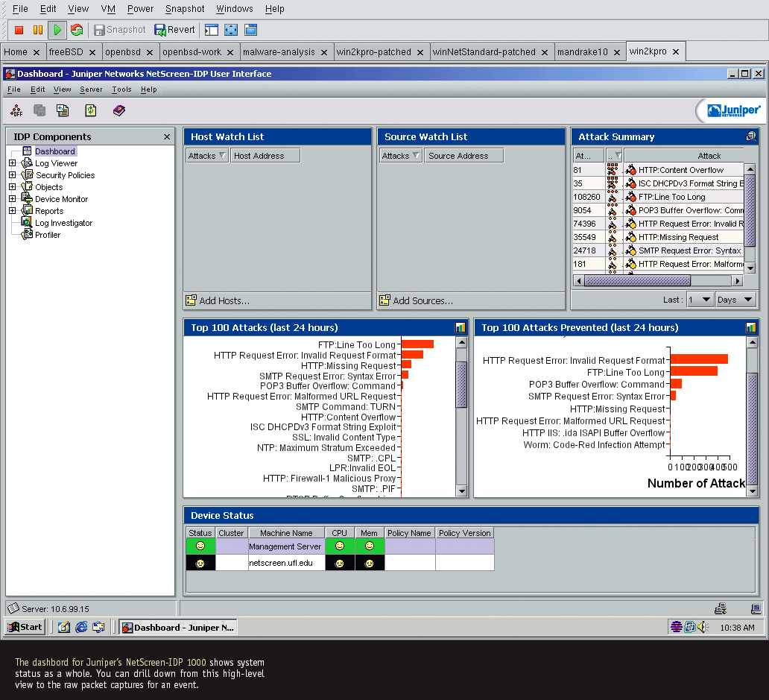
Task: Expand the Log Viewer tree node
Action: (x=12, y=163)
